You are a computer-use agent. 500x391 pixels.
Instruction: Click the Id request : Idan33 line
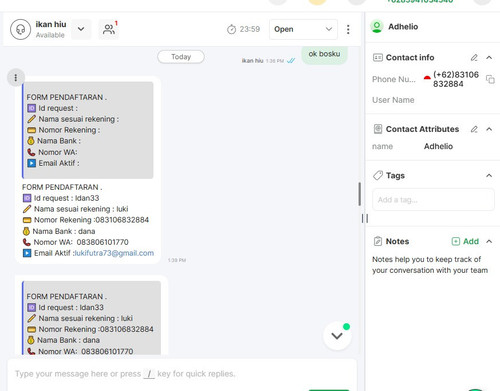pyautogui.click(x=61, y=198)
